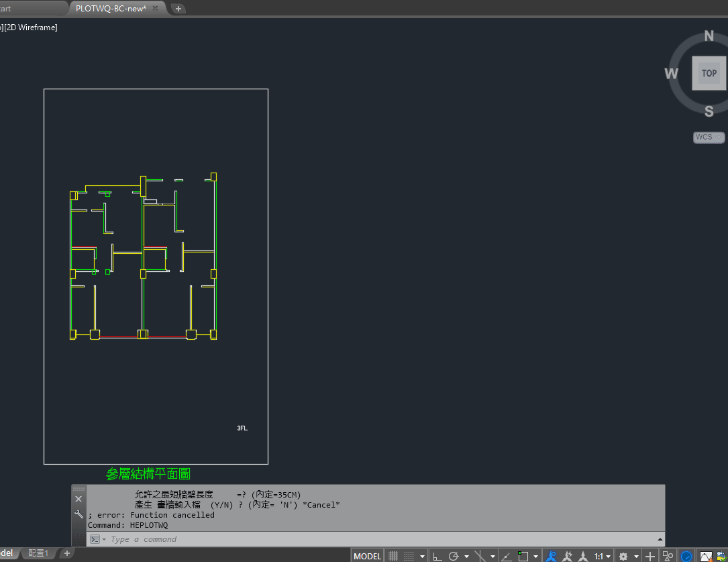Expand workspace switching dropdown arrow
This screenshot has width=728, height=562.
tap(636, 556)
